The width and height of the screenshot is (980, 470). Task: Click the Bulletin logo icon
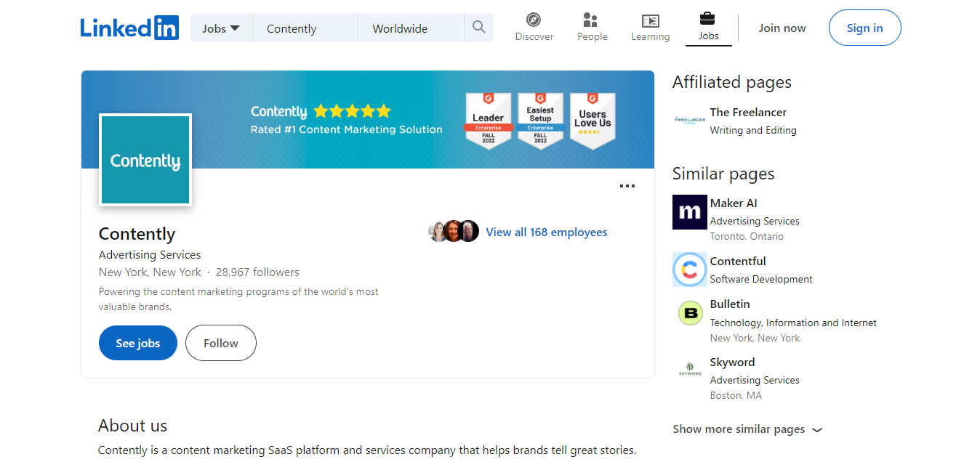(x=690, y=313)
